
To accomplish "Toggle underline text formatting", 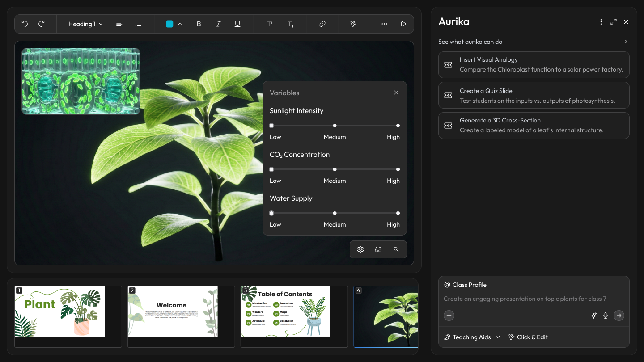I will click(x=237, y=24).
